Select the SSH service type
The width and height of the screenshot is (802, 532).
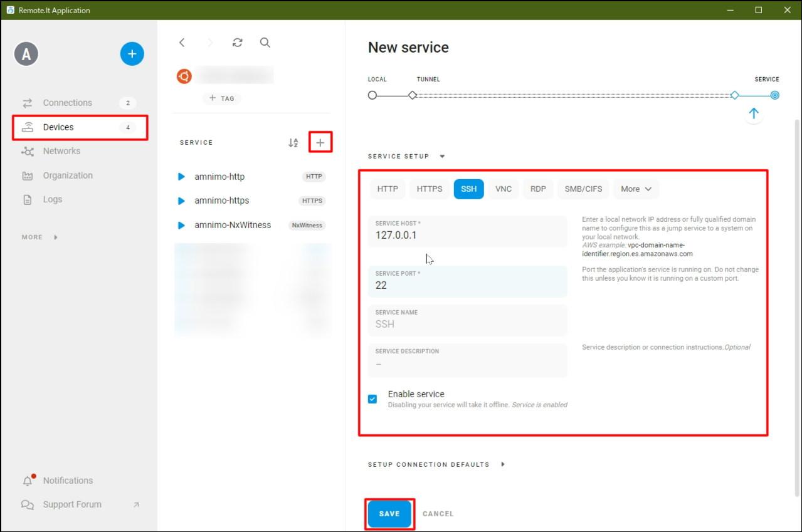(469, 189)
